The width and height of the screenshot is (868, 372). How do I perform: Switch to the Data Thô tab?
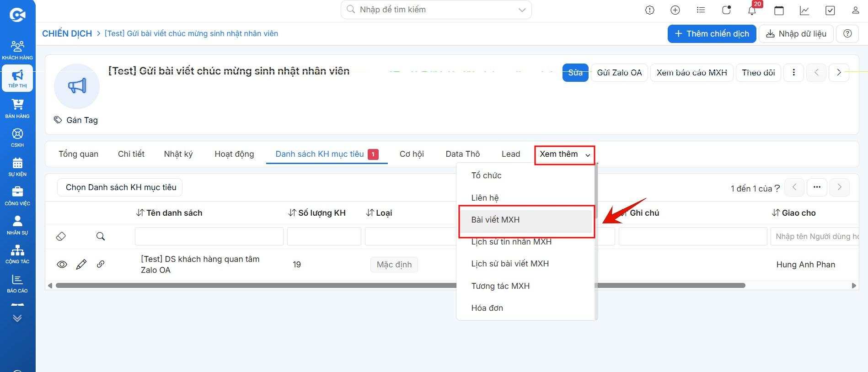pyautogui.click(x=463, y=154)
